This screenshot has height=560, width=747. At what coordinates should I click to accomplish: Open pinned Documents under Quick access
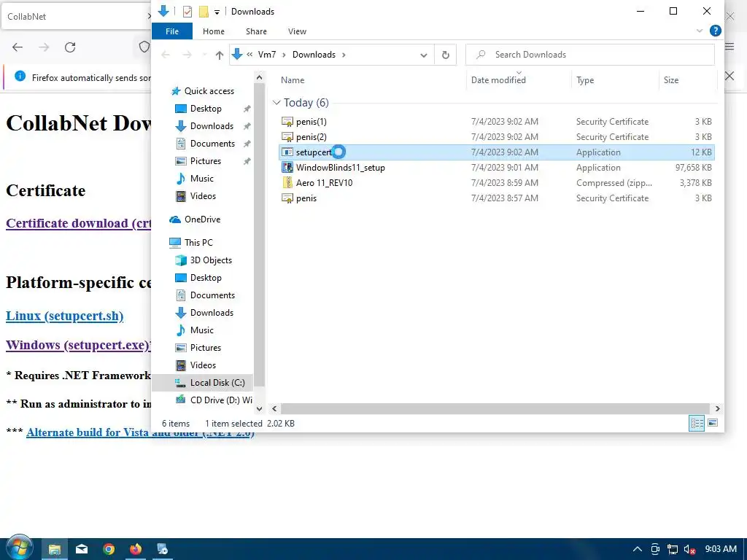pyautogui.click(x=212, y=144)
